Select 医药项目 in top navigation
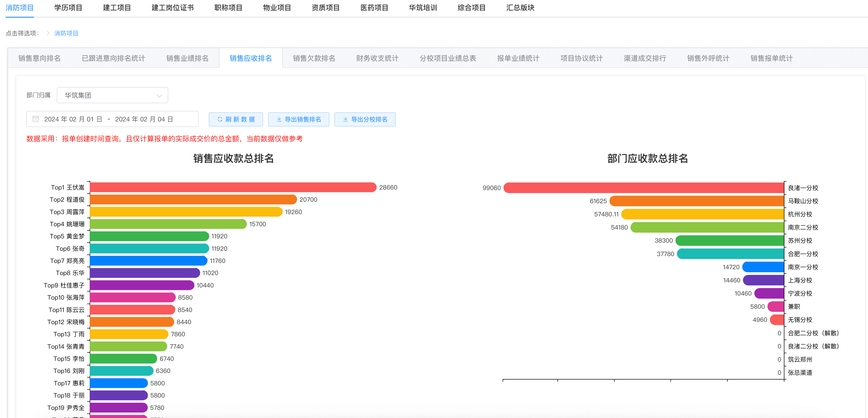Image resolution: width=868 pixels, height=418 pixels. coord(374,8)
